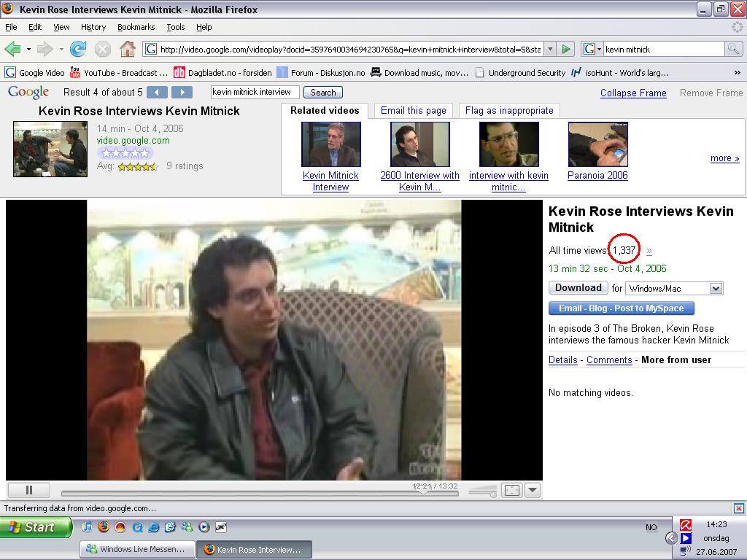Open the History menu
The width and height of the screenshot is (747, 560).
click(93, 27)
